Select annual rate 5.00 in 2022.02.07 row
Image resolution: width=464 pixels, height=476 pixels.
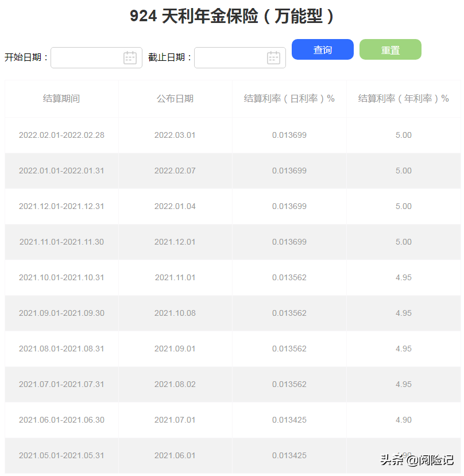(404, 171)
